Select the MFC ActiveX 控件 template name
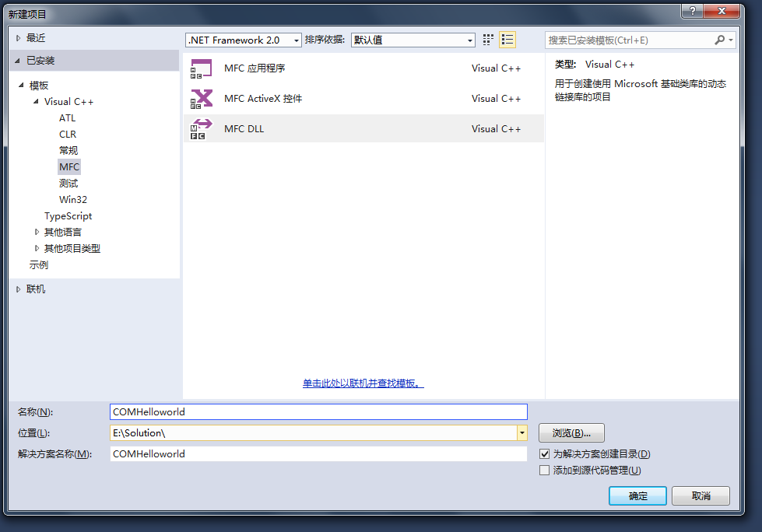Screen dimensions: 762x532 coord(263,99)
